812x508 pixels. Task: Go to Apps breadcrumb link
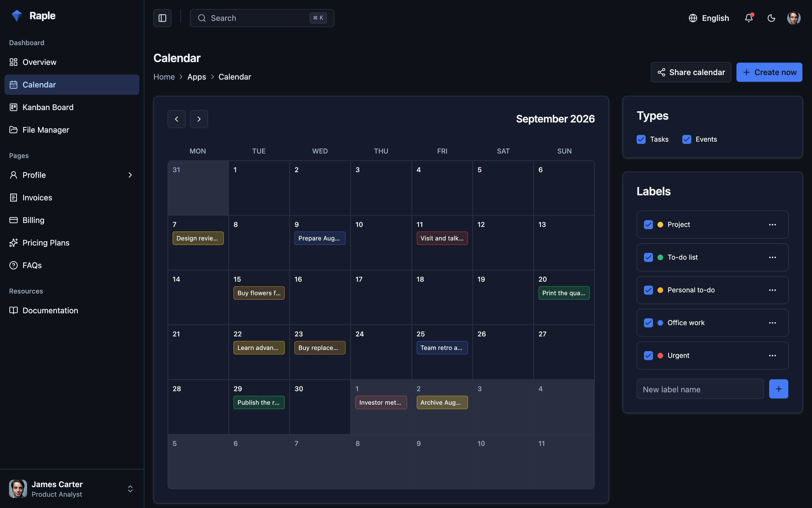197,77
